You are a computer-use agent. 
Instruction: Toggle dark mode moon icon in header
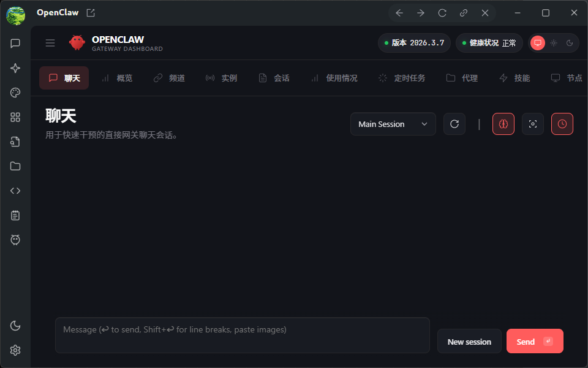tap(570, 43)
